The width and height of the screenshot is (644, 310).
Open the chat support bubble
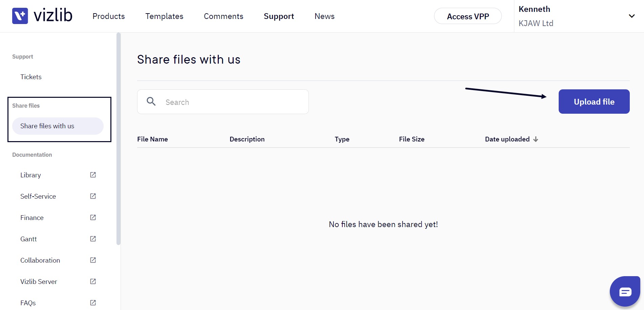tap(625, 291)
